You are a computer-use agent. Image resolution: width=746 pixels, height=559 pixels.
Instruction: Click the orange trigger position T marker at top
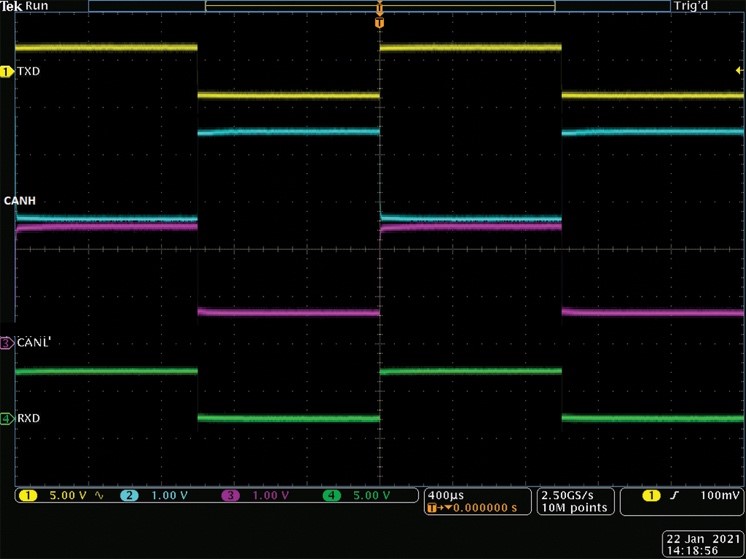tap(379, 20)
